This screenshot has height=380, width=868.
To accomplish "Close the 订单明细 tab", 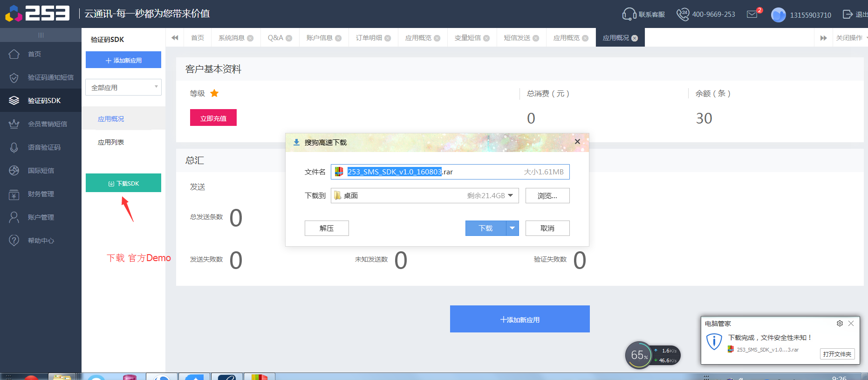I will click(x=388, y=38).
